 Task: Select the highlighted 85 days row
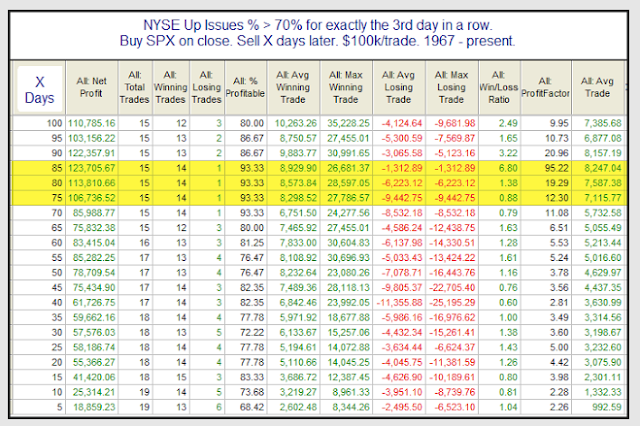tap(319, 168)
